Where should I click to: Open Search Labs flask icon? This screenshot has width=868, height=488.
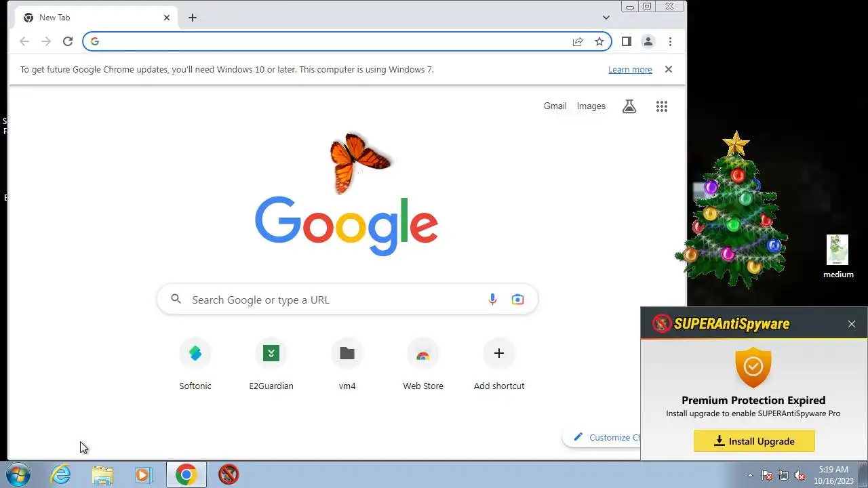click(629, 106)
